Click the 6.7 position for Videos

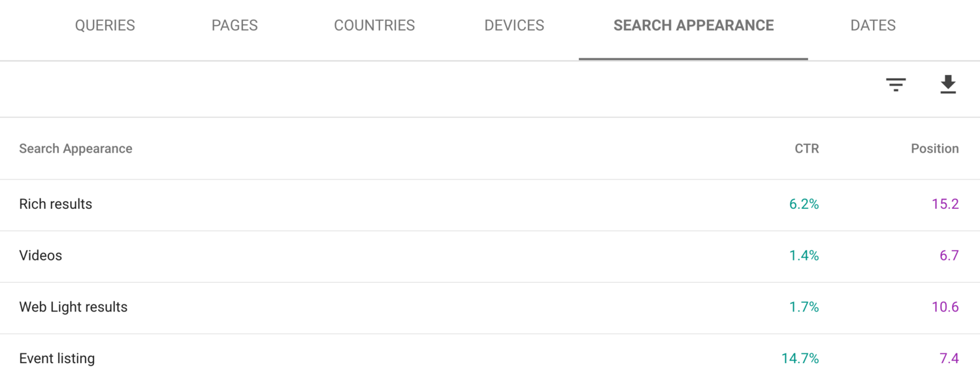coord(949,256)
